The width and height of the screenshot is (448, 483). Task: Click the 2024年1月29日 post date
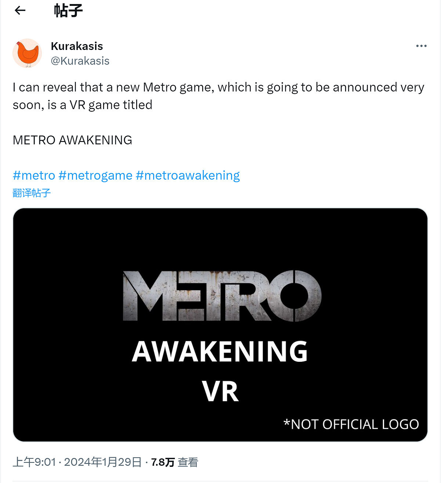click(103, 462)
